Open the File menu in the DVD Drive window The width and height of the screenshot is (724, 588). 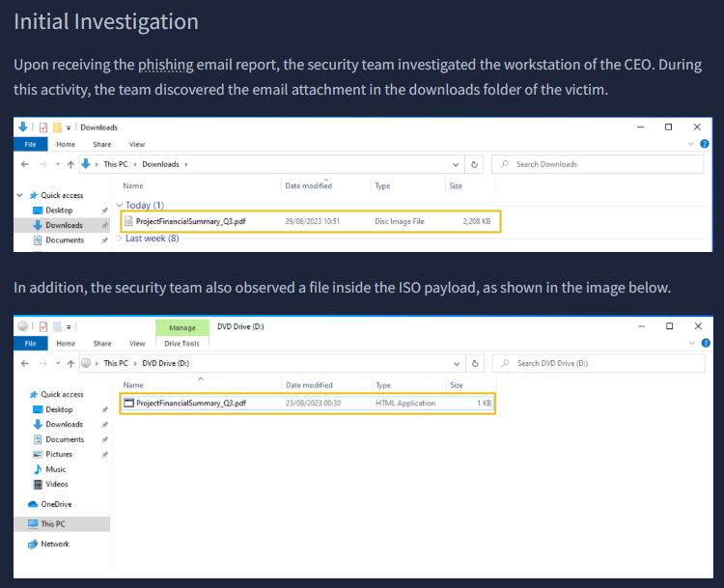tap(30, 343)
